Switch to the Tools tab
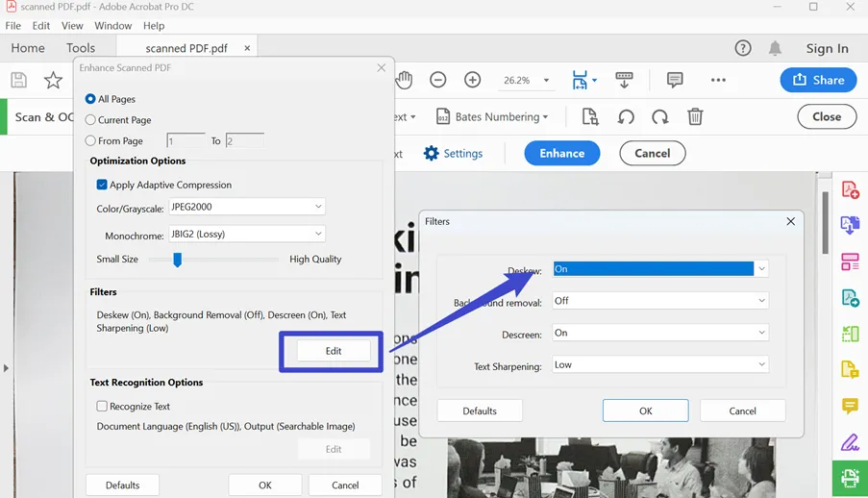 [81, 48]
